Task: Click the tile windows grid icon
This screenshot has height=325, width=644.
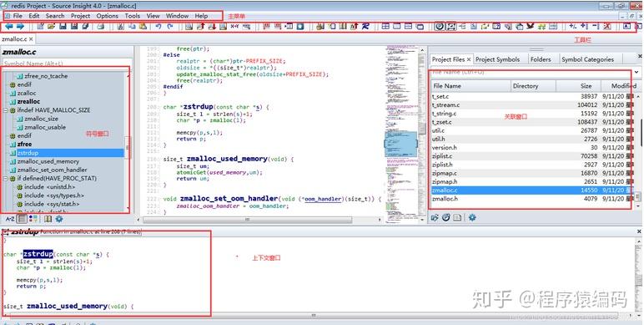Action: (x=385, y=27)
